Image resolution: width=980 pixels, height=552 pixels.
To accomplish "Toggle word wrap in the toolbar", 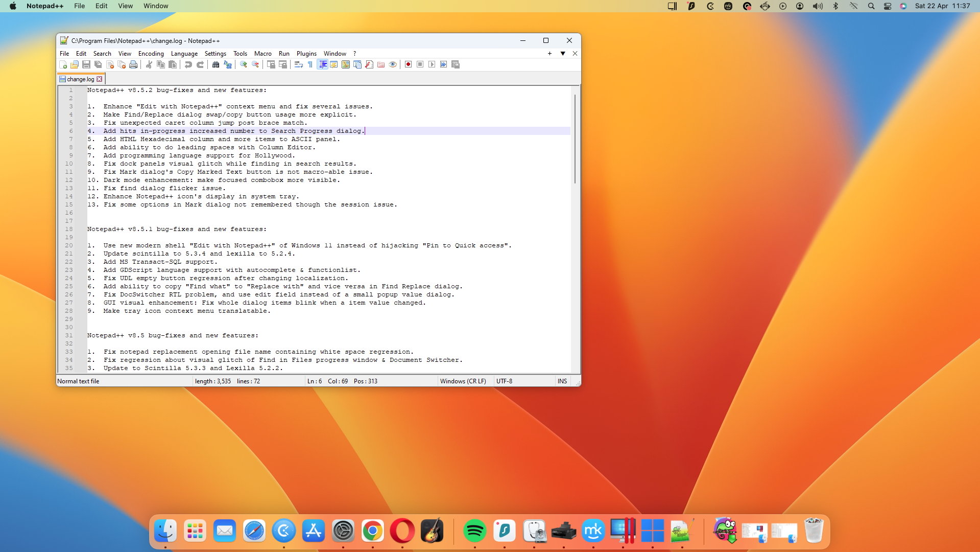I will [299, 64].
